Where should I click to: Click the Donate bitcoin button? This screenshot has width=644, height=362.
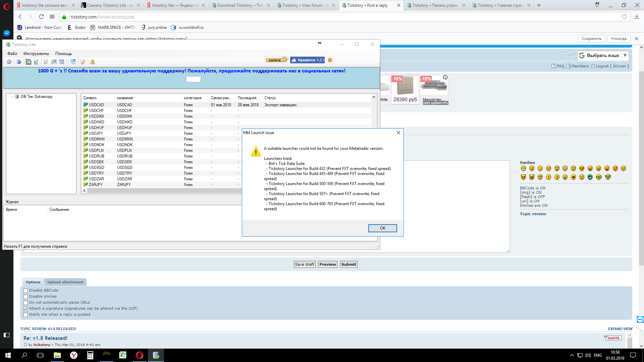[x=276, y=60]
